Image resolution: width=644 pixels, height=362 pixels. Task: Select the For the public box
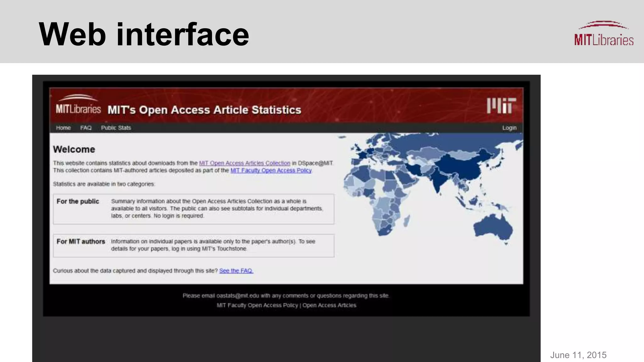(x=194, y=209)
